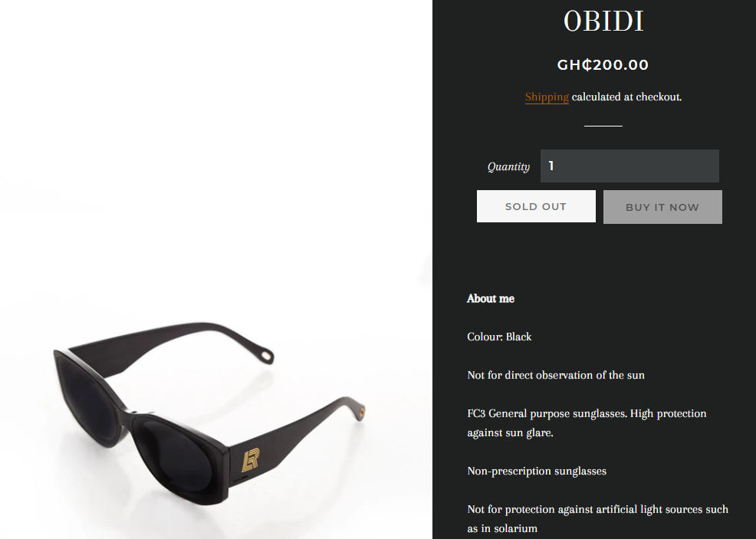
Task: Click the 'Not for direct observation of the sun' line
Action: [555, 375]
